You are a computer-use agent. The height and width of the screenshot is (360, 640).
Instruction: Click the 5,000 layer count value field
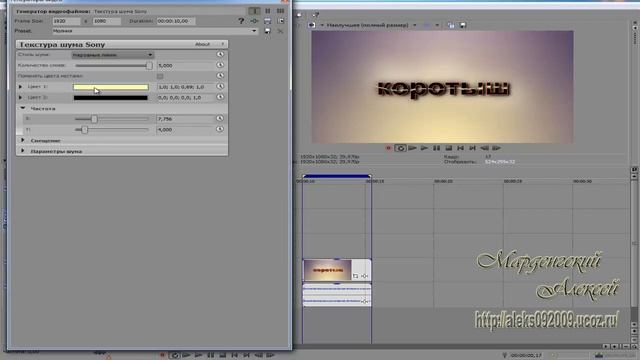186,65
